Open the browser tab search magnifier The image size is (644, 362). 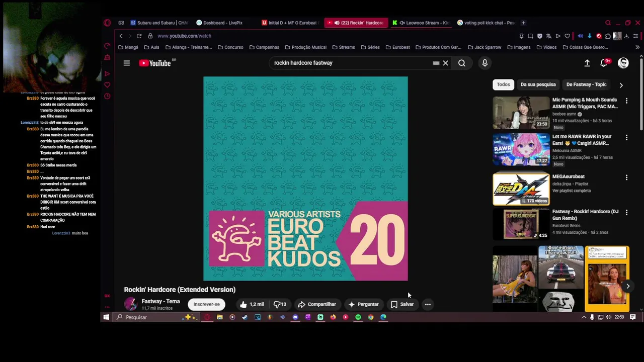pyautogui.click(x=608, y=23)
